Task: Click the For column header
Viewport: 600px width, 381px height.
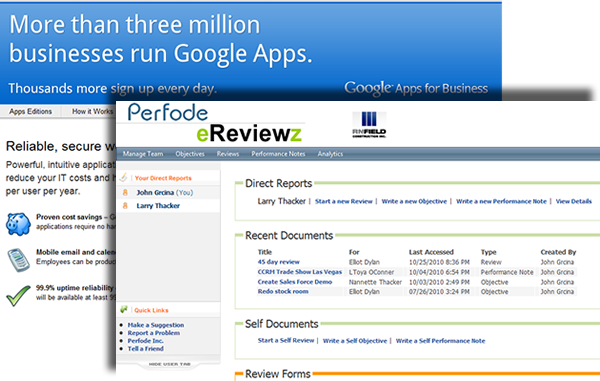Action: [x=354, y=252]
